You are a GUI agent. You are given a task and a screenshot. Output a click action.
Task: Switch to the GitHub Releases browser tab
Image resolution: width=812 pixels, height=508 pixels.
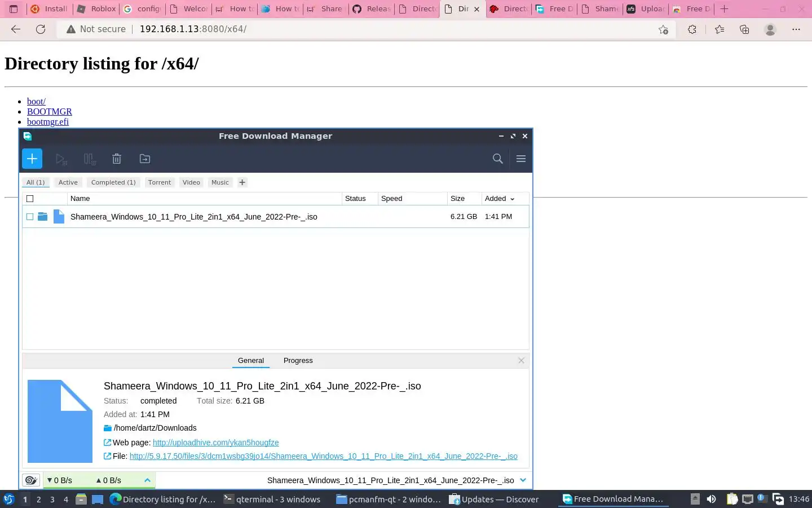pyautogui.click(x=372, y=8)
